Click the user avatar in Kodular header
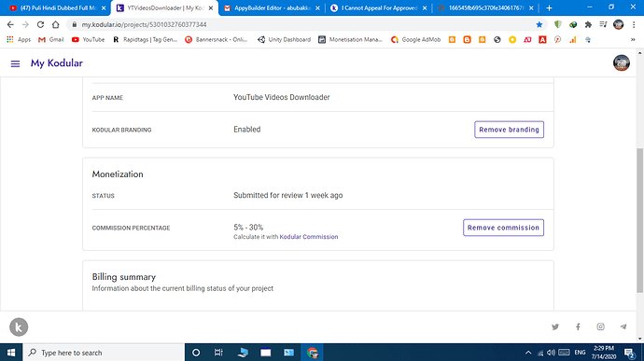The width and height of the screenshot is (644, 361). click(622, 62)
